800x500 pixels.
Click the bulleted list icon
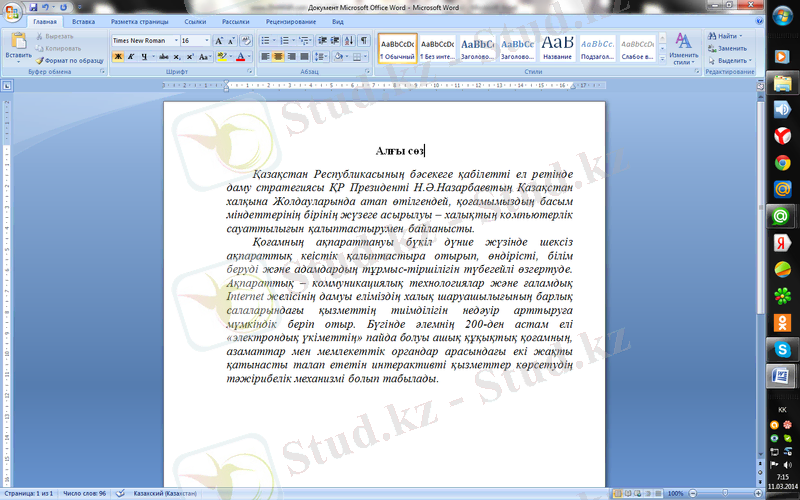tap(265, 40)
